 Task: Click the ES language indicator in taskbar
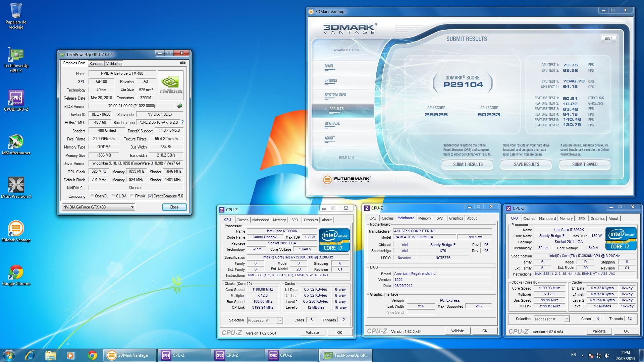pos(574,355)
